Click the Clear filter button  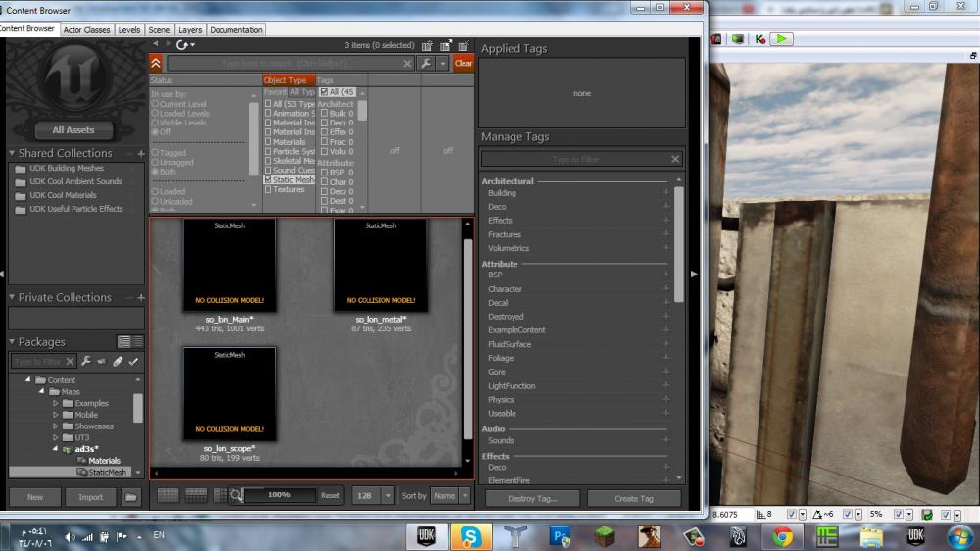click(x=464, y=63)
